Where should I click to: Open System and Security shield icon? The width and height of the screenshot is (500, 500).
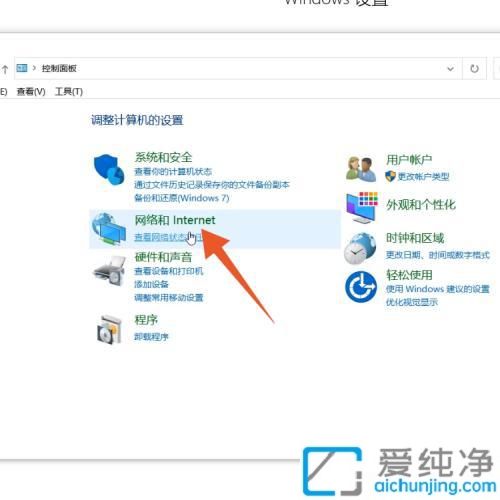110,169
